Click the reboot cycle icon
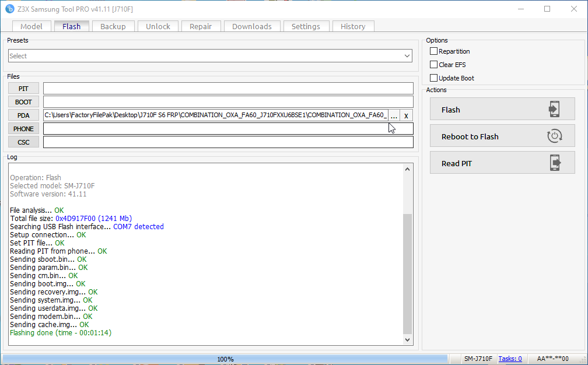Image resolution: width=588 pixels, height=365 pixels. point(554,136)
